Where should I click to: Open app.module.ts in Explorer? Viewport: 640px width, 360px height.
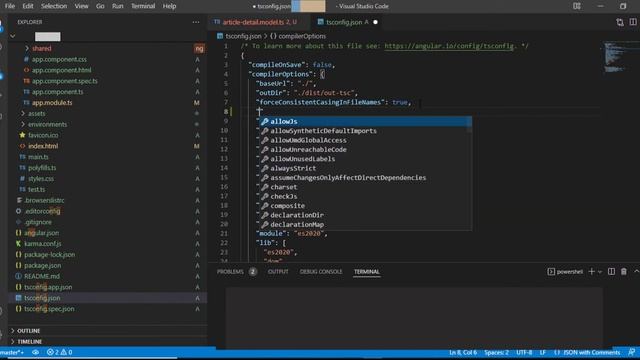coord(52,102)
